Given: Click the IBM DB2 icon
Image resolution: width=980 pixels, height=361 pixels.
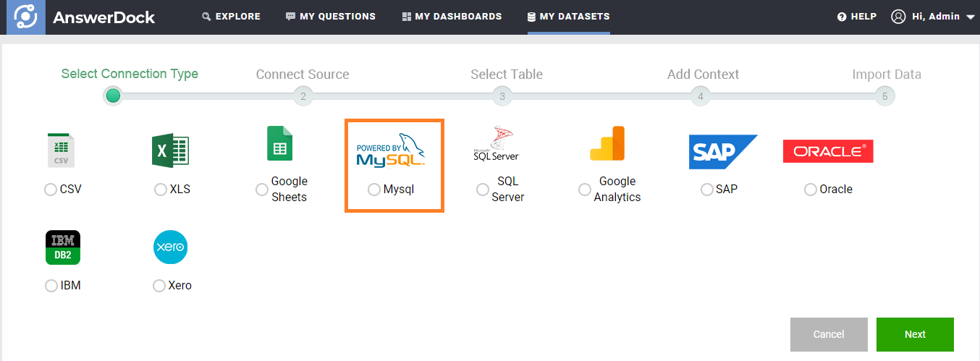Looking at the screenshot, I should tap(63, 247).
